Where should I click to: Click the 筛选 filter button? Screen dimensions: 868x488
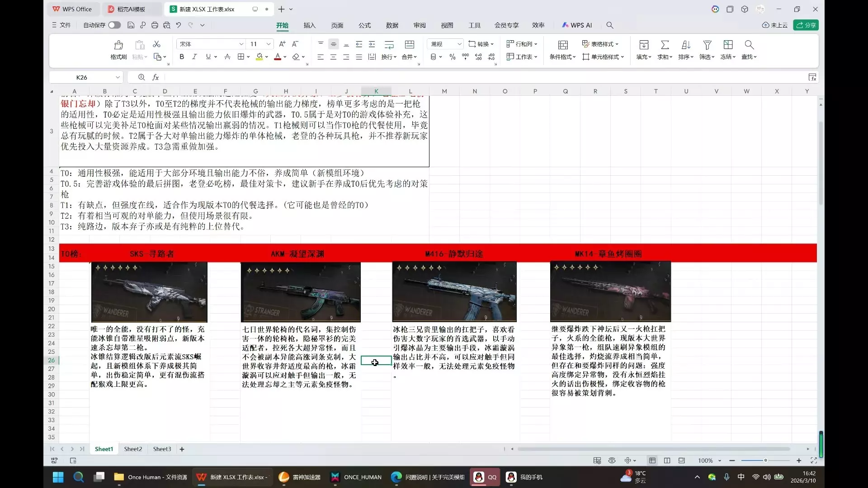[x=707, y=49]
